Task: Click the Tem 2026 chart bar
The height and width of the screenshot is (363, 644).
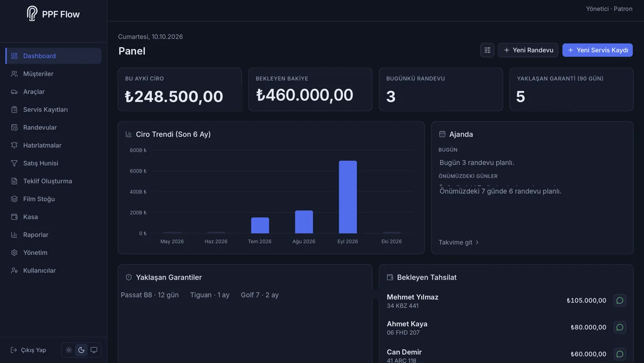Action: [x=260, y=225]
